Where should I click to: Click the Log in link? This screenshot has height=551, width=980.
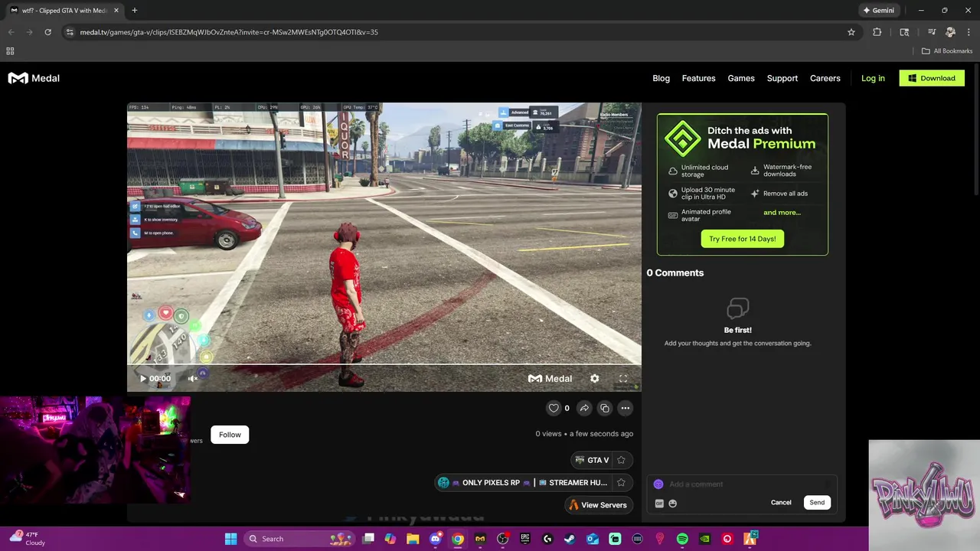click(873, 78)
